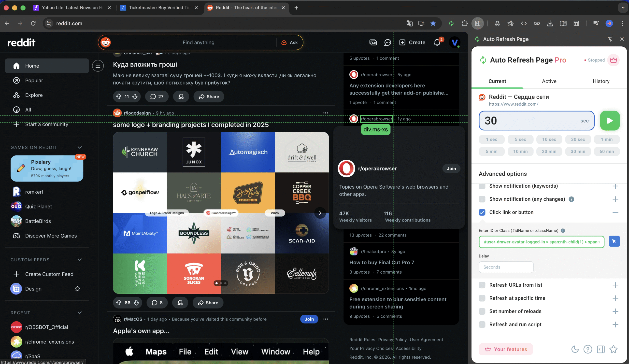Open the browser extensions puzzle icon
Viewport: 629px width, 364px height.
pos(465,23)
